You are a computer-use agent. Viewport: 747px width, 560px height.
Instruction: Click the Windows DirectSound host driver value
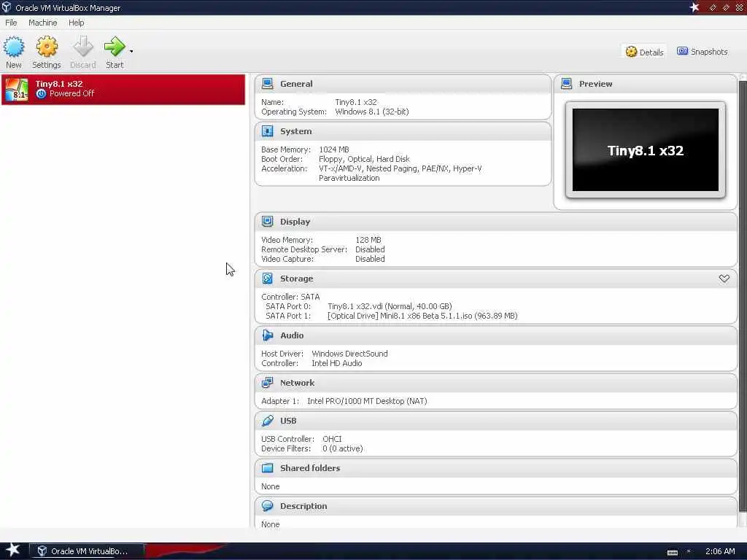(x=349, y=354)
